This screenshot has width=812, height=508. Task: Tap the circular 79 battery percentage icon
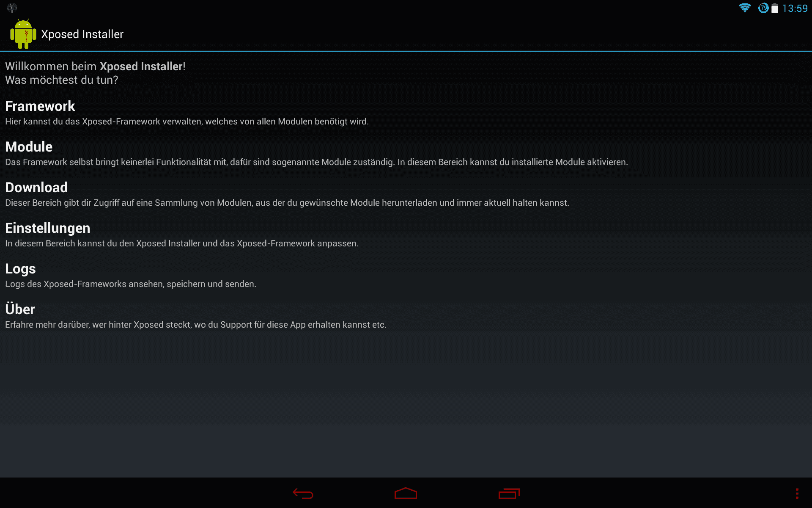(763, 8)
